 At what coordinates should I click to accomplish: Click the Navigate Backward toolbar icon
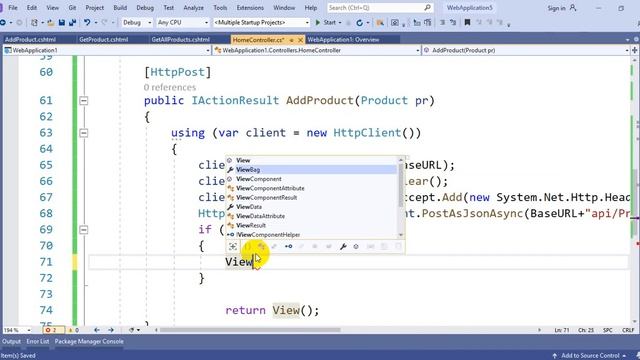[x=3, y=23]
